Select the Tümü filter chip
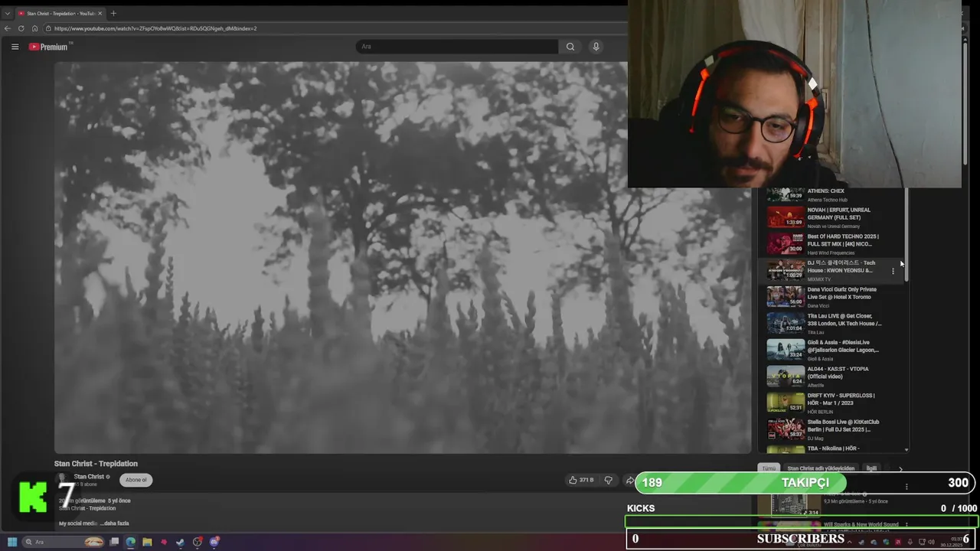This screenshot has width=980, height=551. pos(769,468)
